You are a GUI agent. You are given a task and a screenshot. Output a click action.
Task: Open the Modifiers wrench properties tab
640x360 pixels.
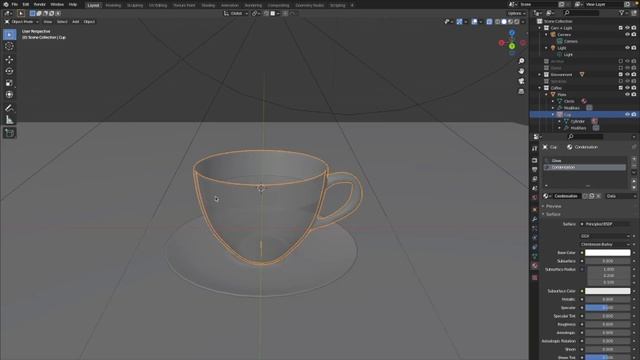[535, 219]
